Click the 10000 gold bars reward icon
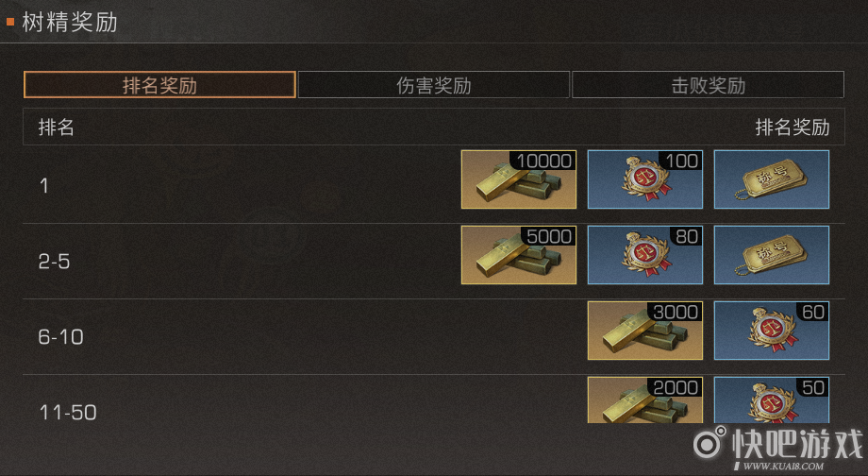868x476 pixels. (519, 179)
